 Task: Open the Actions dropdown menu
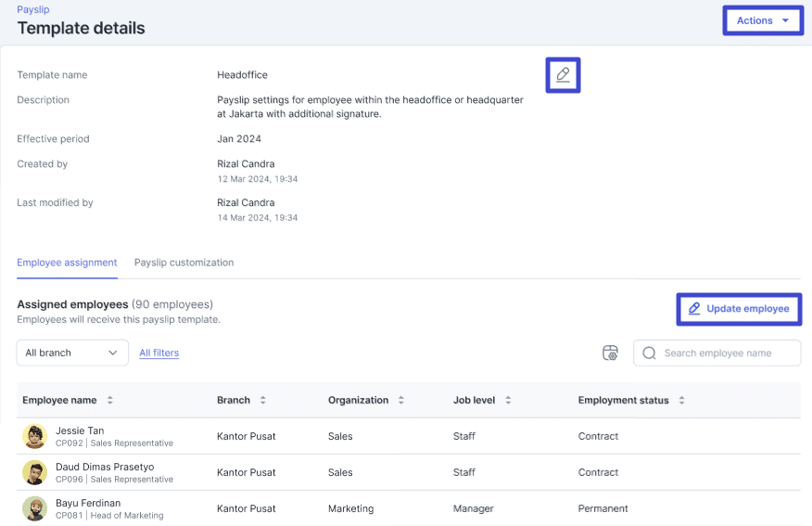(762, 20)
